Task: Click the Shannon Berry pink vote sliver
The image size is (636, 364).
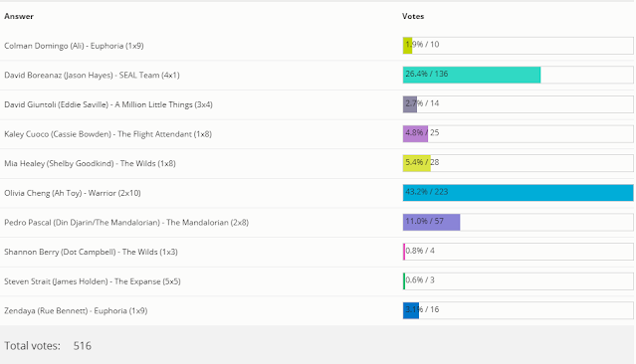Action: coord(404,252)
